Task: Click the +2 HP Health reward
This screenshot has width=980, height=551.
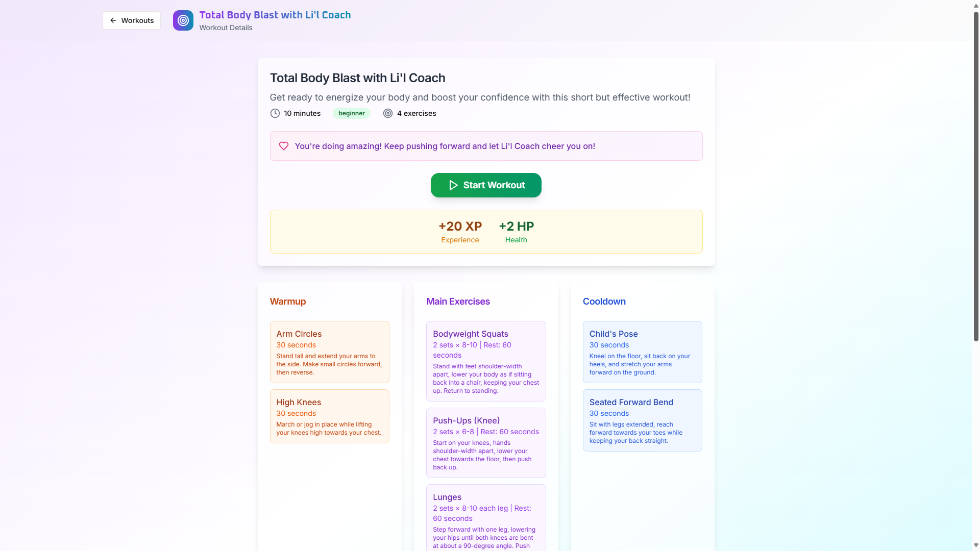Action: point(516,232)
